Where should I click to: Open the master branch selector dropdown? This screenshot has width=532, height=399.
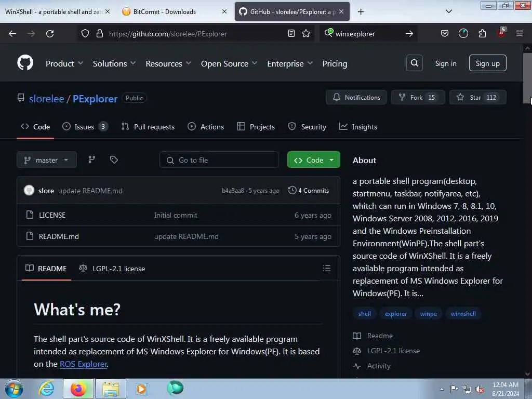click(46, 160)
